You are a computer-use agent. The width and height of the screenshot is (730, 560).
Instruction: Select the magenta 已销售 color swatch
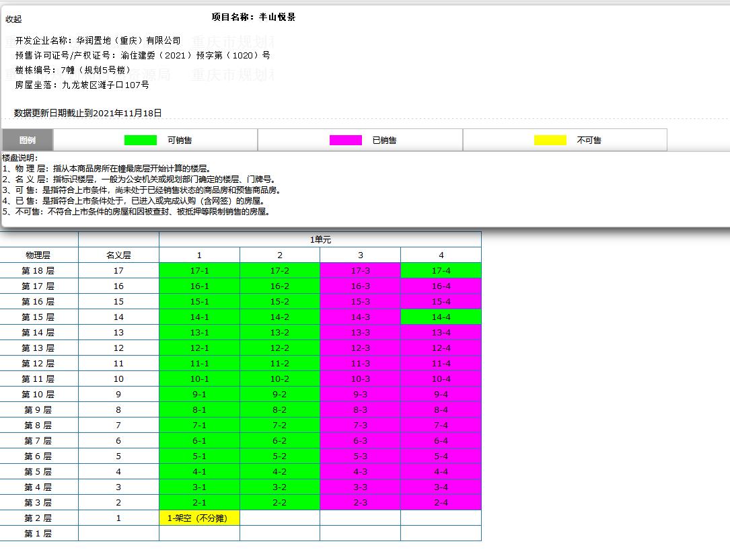pyautogui.click(x=345, y=140)
